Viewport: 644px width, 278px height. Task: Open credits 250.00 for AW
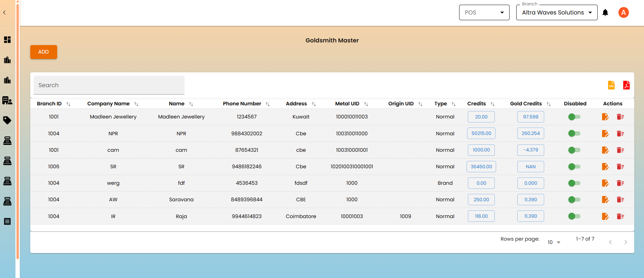[x=481, y=200]
